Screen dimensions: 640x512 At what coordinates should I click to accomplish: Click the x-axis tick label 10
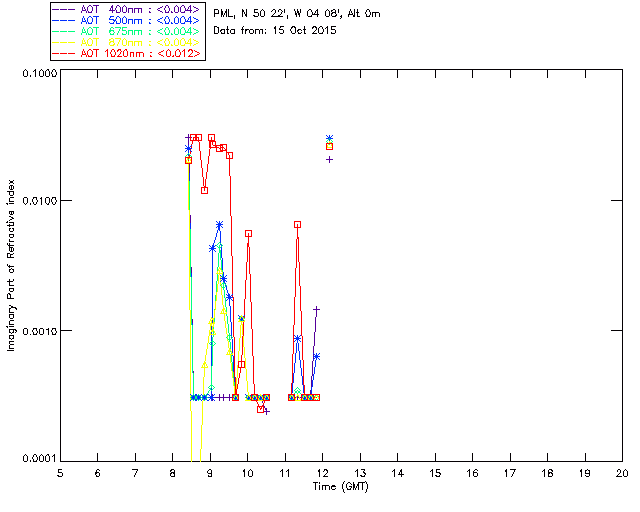click(247, 473)
